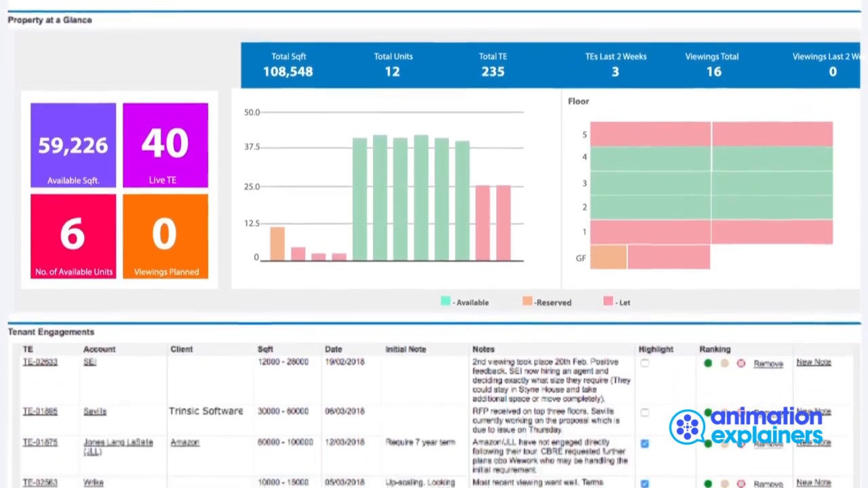Tick Highlight checkbox for Savills row
This screenshot has width=868, height=488.
[644, 412]
